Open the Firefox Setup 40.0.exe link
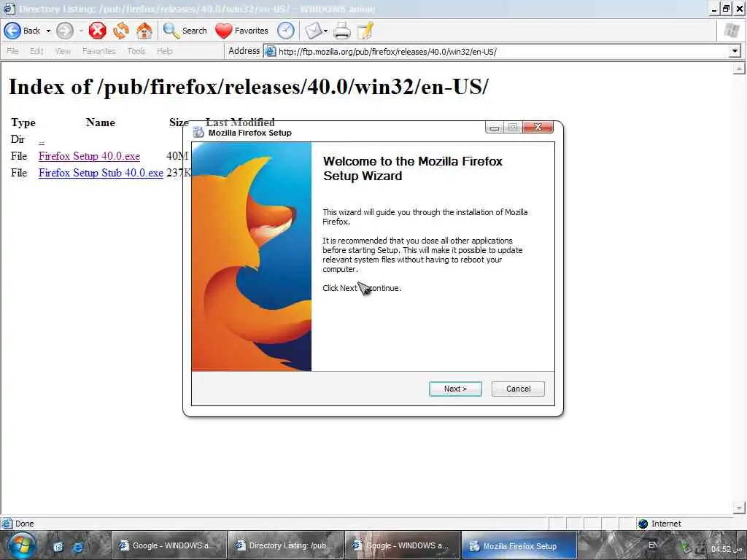This screenshot has height=560, width=747. pos(89,156)
